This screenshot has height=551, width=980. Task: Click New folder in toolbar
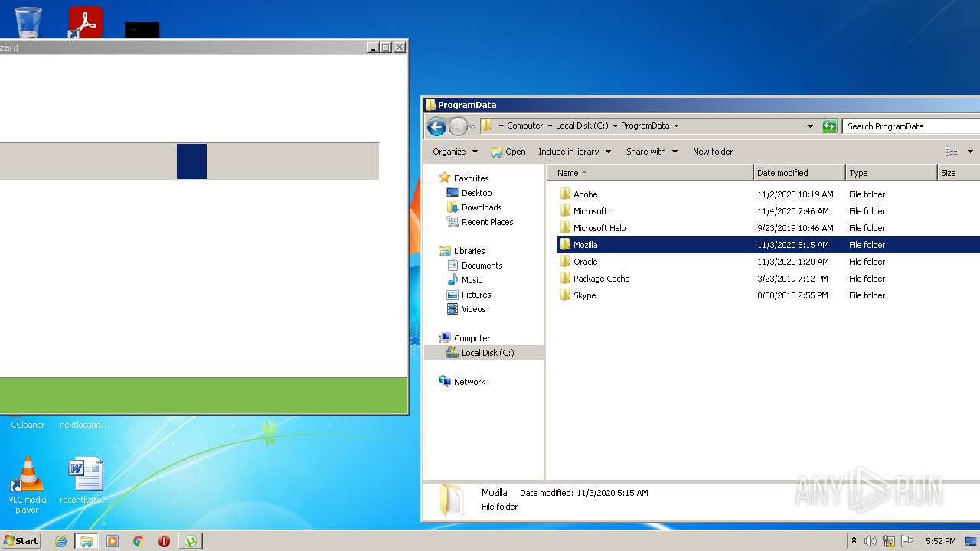click(713, 152)
